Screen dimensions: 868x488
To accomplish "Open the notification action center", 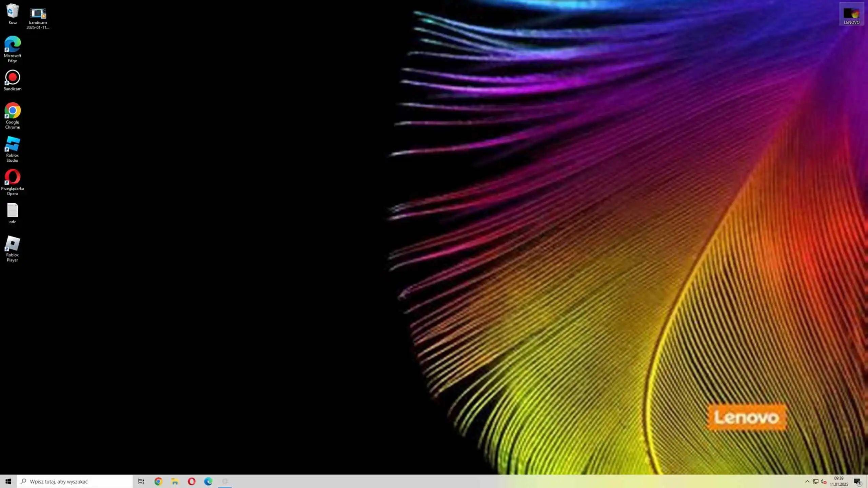I will 857,481.
